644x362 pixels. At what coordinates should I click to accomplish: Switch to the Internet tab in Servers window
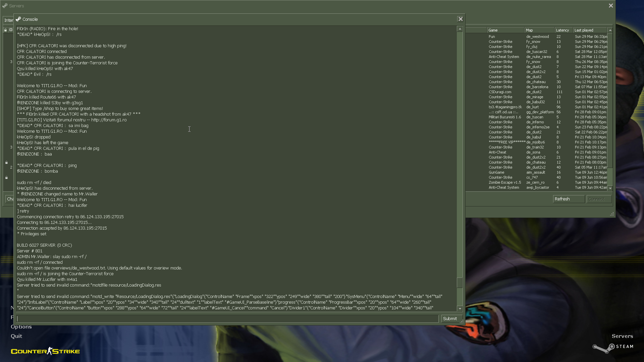tap(8, 20)
